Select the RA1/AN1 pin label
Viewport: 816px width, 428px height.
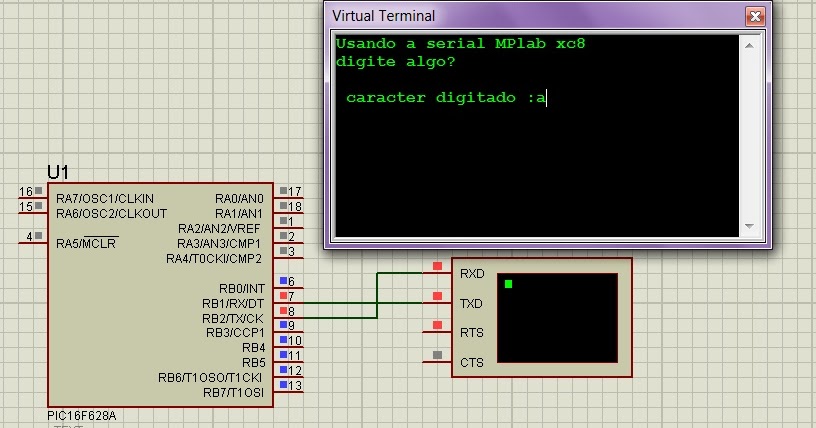[239, 214]
